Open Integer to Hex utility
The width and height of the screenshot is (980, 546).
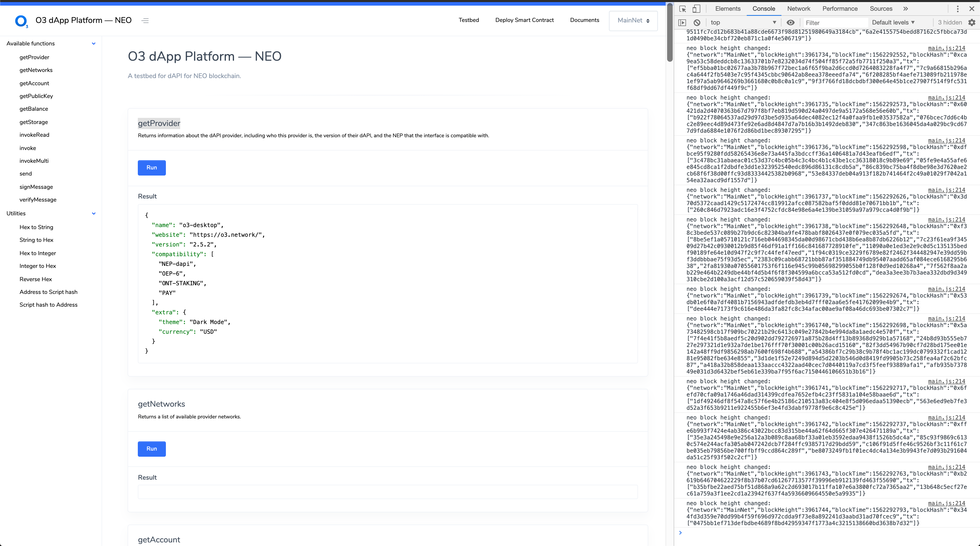click(x=38, y=266)
